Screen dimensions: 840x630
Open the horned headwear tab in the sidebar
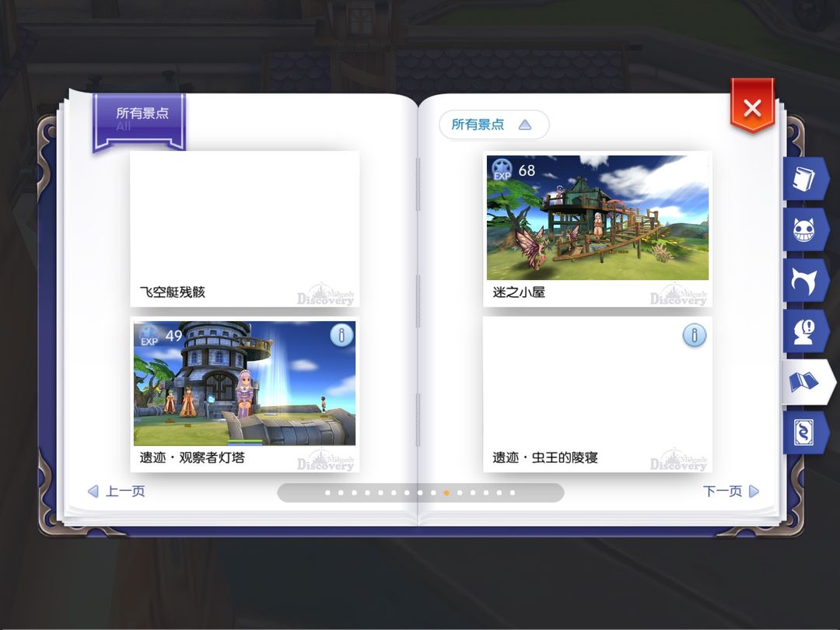(805, 280)
